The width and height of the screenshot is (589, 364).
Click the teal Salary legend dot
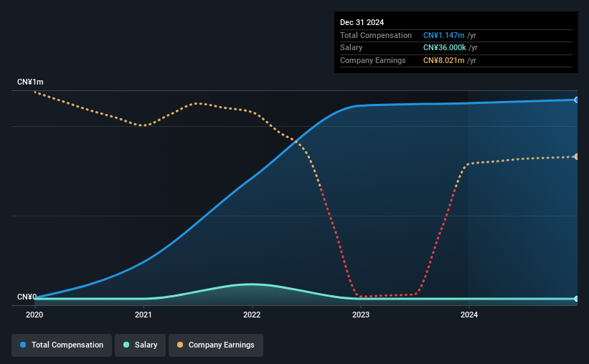click(126, 345)
